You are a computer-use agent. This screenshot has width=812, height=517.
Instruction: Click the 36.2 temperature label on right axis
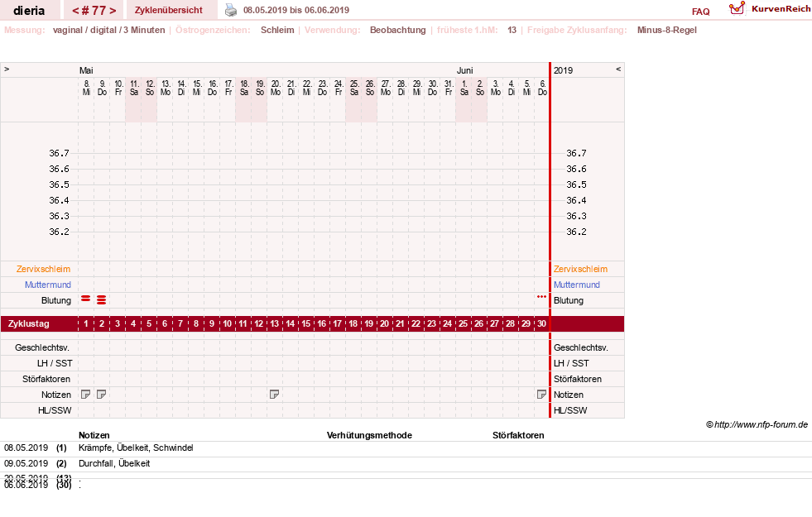tap(576, 232)
